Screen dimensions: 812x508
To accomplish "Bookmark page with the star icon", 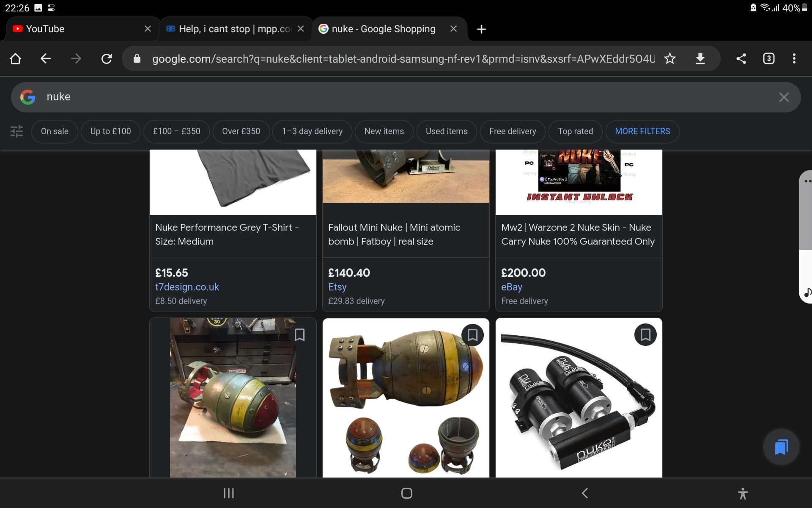I will [x=669, y=58].
